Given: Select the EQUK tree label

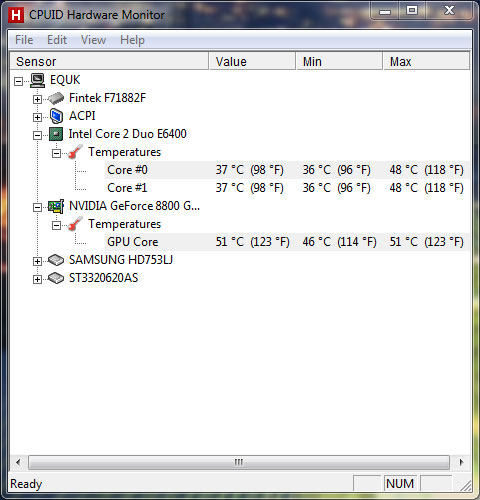Looking at the screenshot, I should tap(65, 80).
